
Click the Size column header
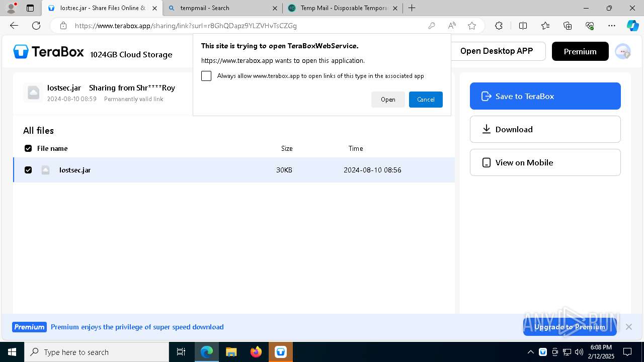coord(287,148)
